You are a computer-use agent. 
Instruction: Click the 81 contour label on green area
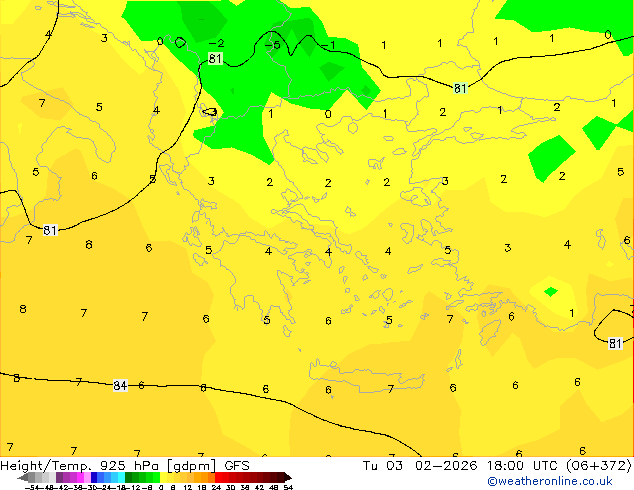(215, 59)
